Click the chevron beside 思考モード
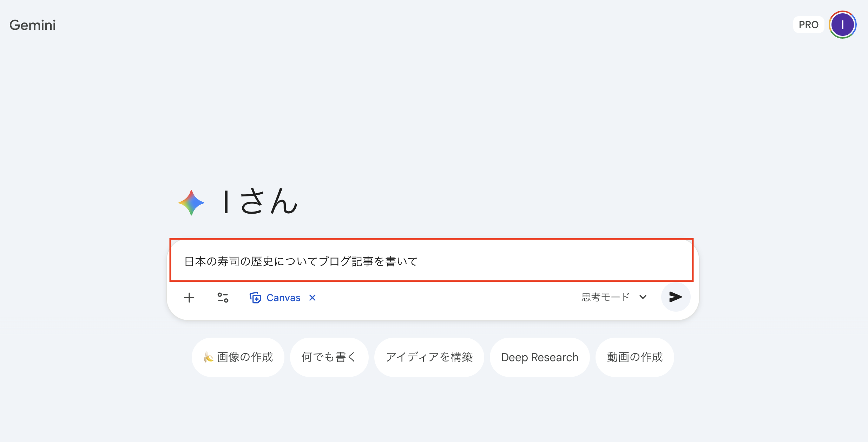The image size is (868, 442). [643, 297]
